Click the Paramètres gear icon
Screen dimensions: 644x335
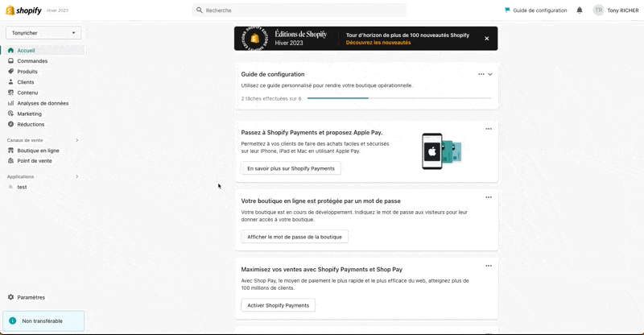pos(10,297)
